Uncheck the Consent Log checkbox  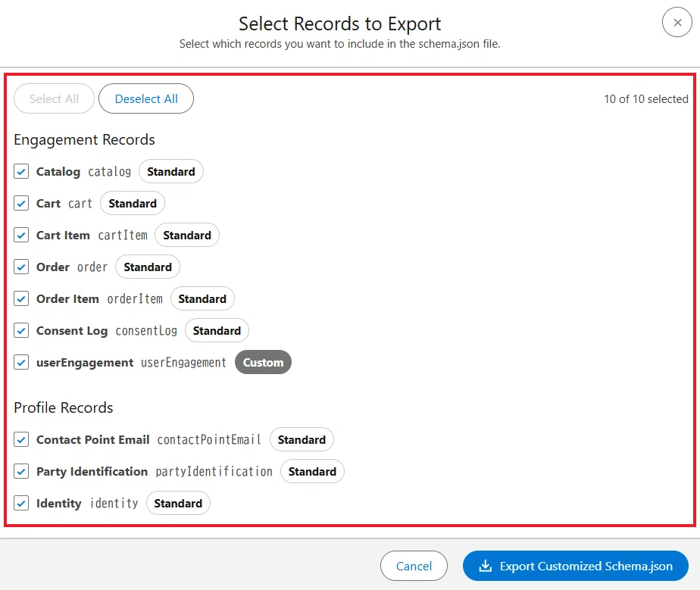[21, 330]
